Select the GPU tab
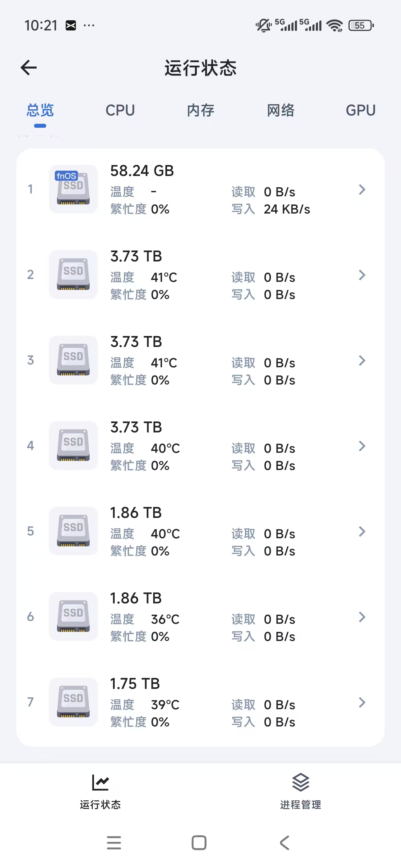This screenshot has height=868, width=401. coord(360,111)
